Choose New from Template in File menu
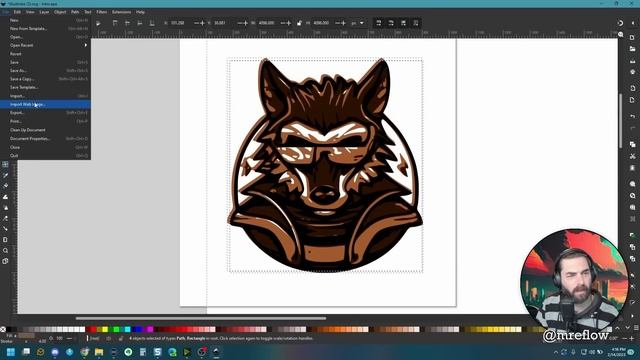The image size is (640, 360). (x=45, y=29)
